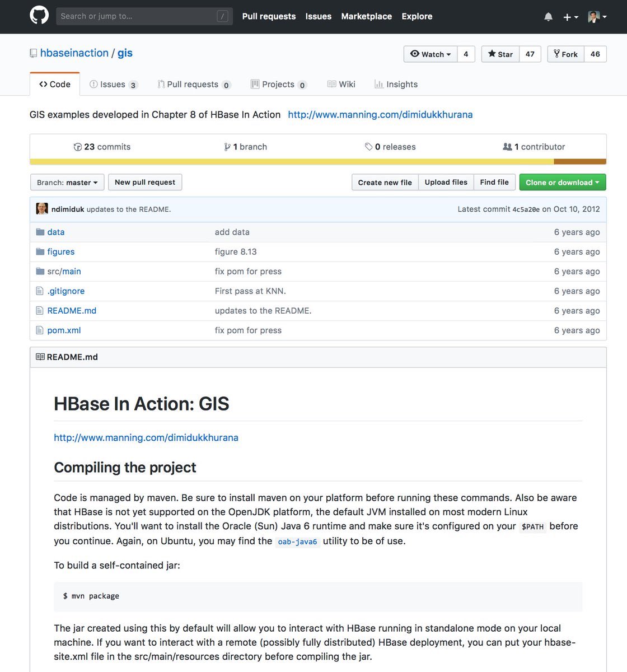The height and width of the screenshot is (672, 627).
Task: Open Pull requests in top navigation
Action: pos(269,16)
